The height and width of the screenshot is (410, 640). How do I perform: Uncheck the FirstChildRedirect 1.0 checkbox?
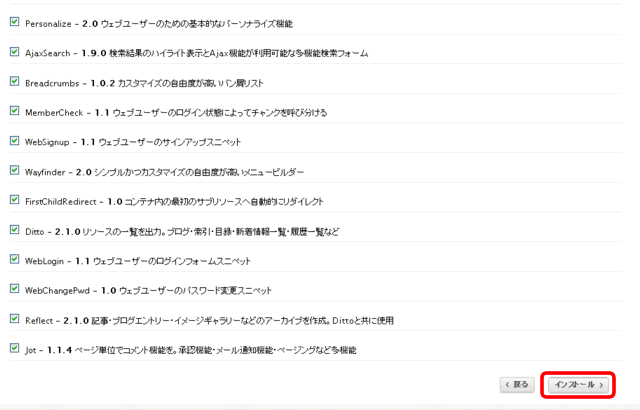(x=14, y=200)
